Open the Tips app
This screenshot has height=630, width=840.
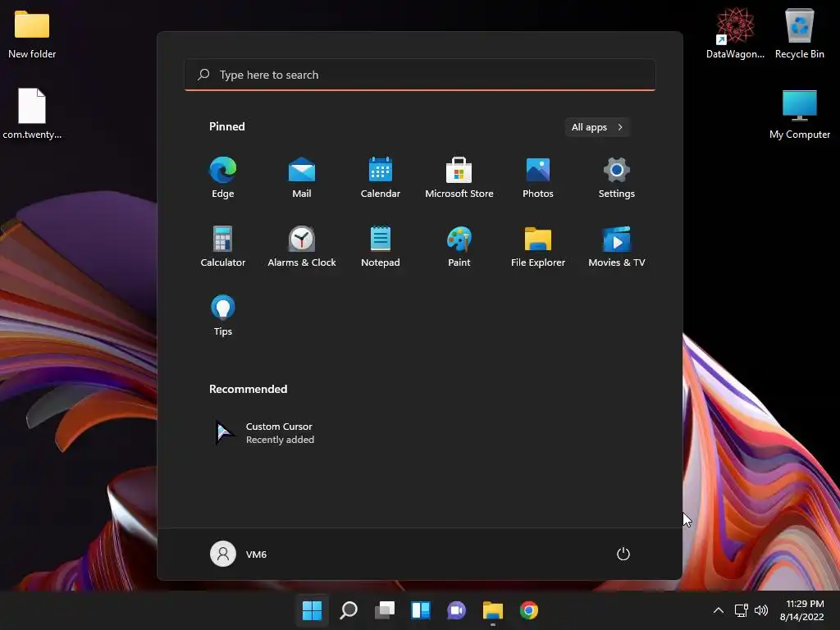[223, 316]
